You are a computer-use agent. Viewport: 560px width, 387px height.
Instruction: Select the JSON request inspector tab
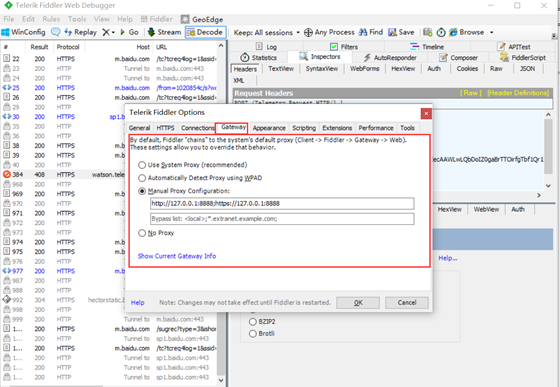coord(528,69)
